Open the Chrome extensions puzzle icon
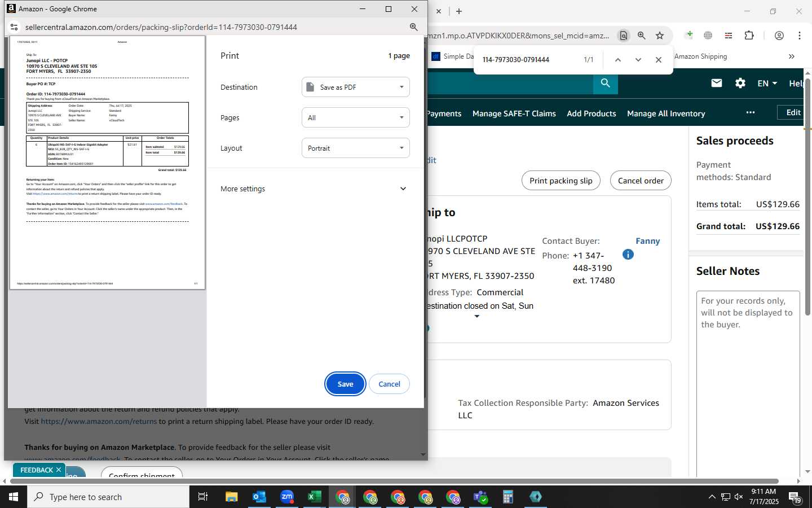Viewport: 812px width, 508px height. pos(749,36)
